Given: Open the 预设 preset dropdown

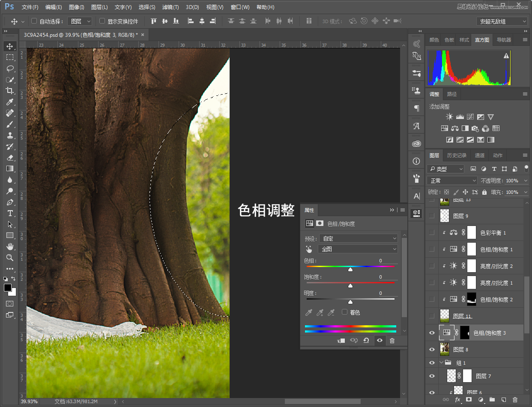Looking at the screenshot, I should pos(358,238).
